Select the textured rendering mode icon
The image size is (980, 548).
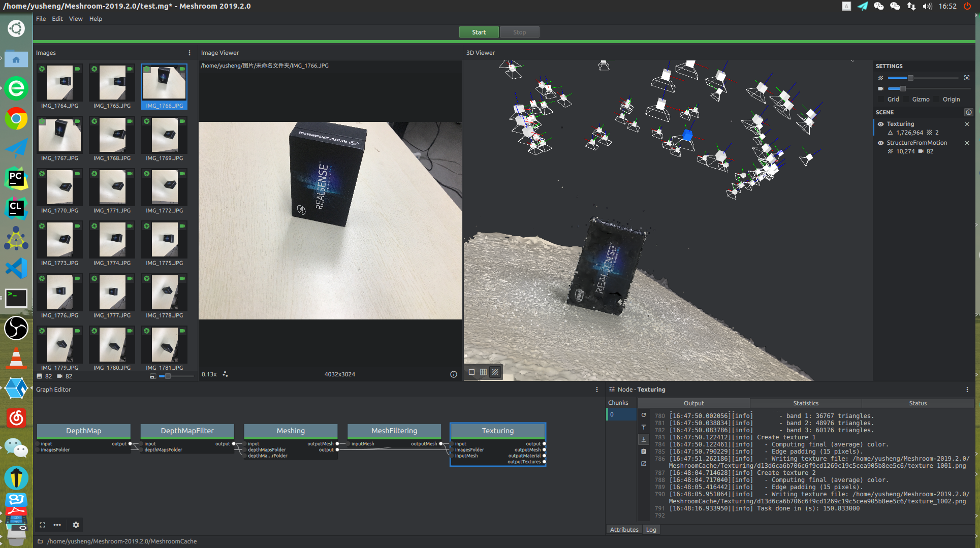coord(494,372)
